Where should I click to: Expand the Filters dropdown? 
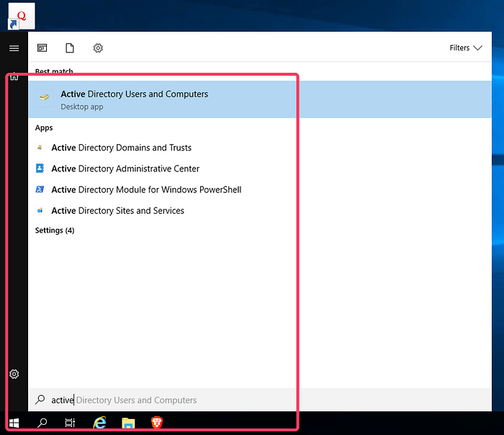click(465, 48)
